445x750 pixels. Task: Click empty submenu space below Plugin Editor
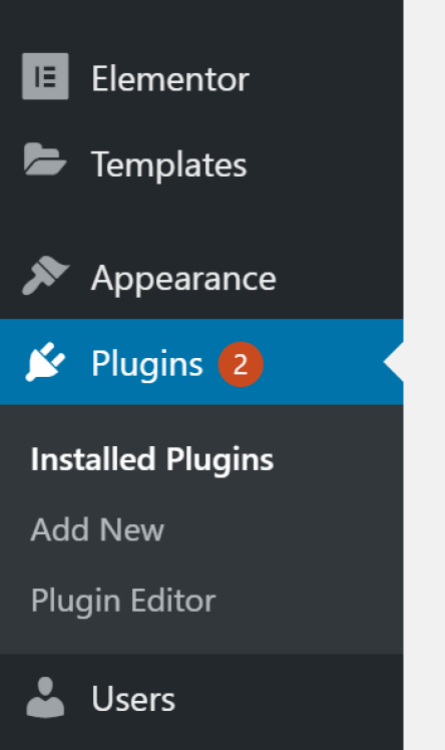201,637
